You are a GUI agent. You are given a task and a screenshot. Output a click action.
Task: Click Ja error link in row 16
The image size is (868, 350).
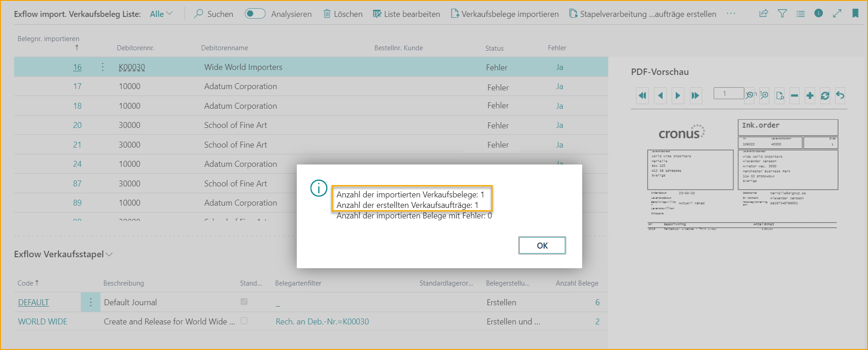point(559,67)
